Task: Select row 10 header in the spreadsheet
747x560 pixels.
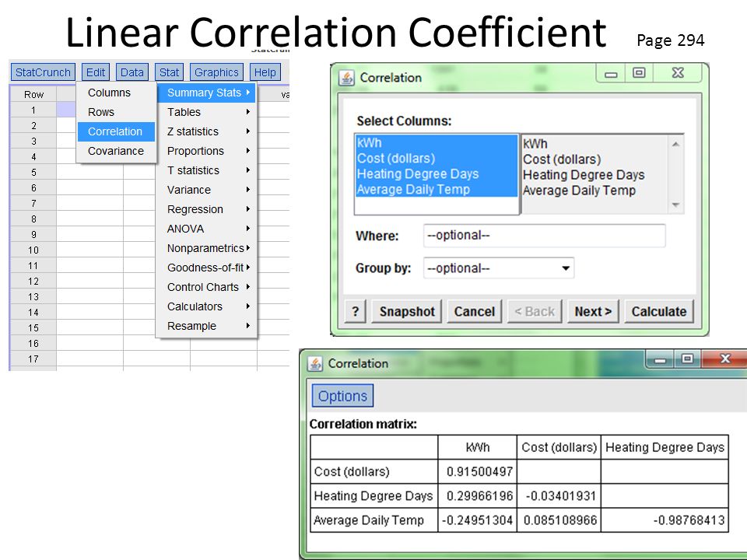Action: point(33,250)
